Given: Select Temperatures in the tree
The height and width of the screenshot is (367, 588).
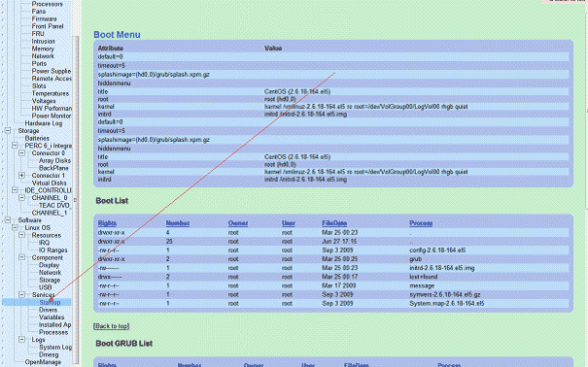Looking at the screenshot, I should pos(51,93).
